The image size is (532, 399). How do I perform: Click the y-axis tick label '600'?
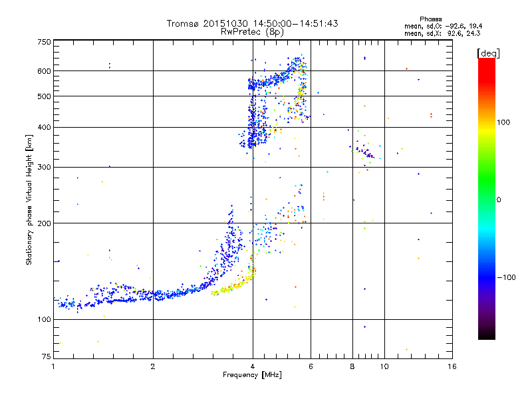(45, 71)
